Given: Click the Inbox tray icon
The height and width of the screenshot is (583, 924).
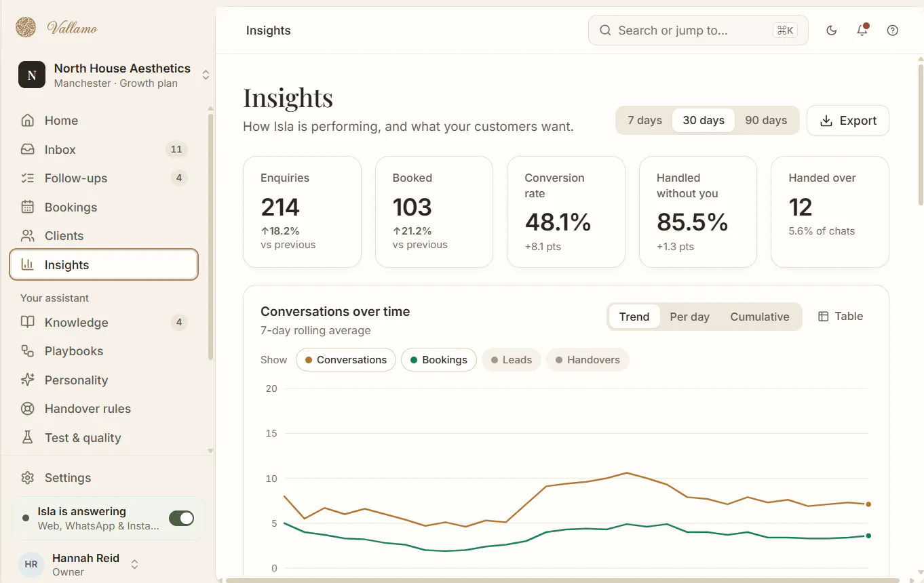Looking at the screenshot, I should (x=28, y=150).
